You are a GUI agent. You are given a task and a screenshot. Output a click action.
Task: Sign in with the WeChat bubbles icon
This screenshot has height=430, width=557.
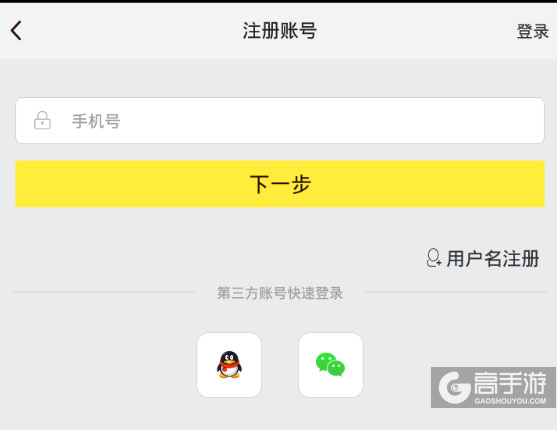330,364
